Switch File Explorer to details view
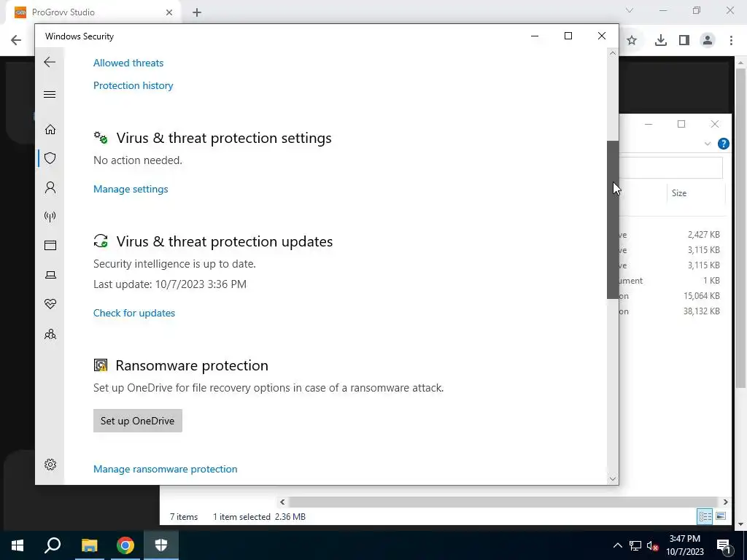The width and height of the screenshot is (747, 560). pos(705,516)
